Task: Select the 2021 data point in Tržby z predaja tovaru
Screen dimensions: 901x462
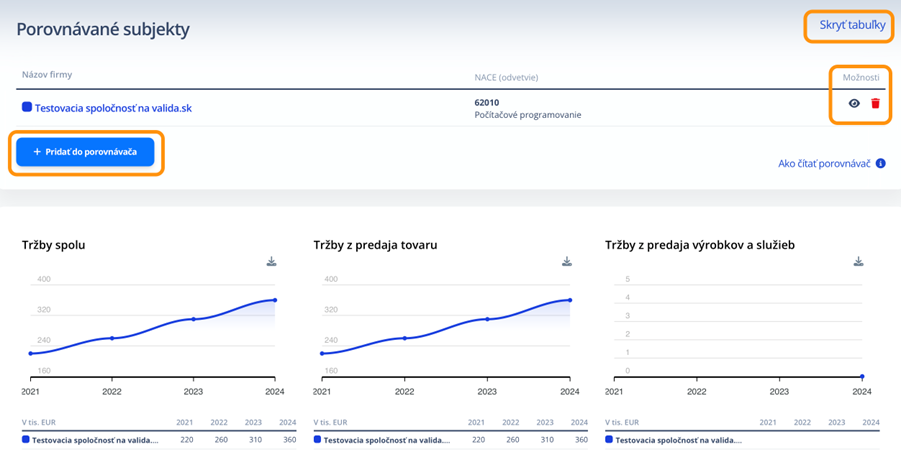Action: [x=321, y=353]
